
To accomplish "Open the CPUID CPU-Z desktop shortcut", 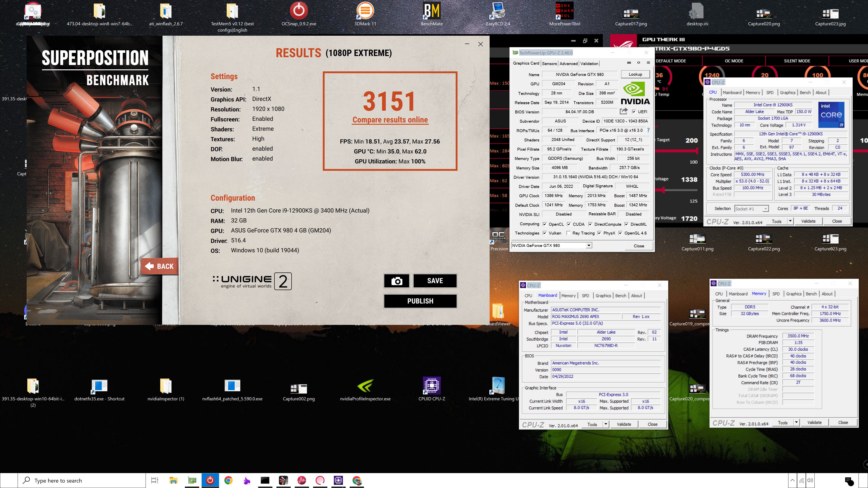I will pos(432,389).
